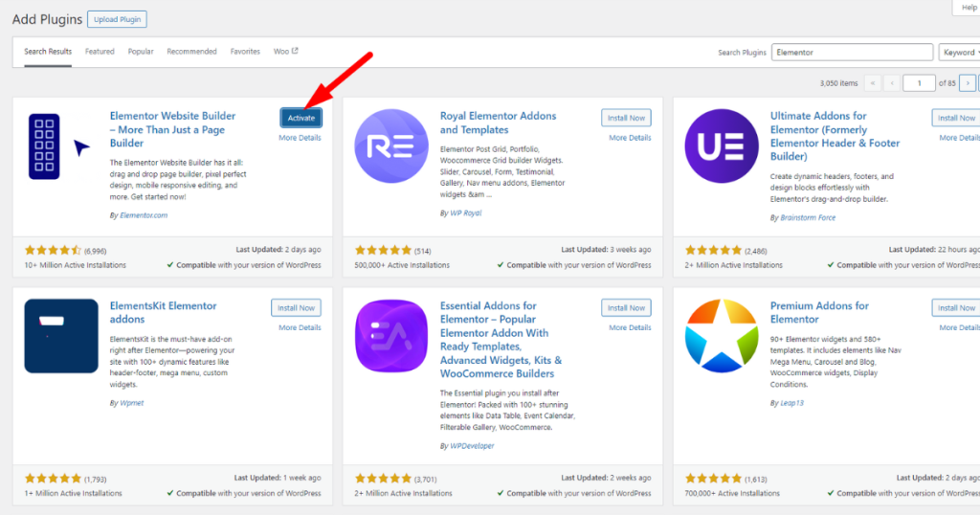The image size is (980, 515).
Task: Install the Ultimate Addons for Elementor plugin
Action: [x=956, y=118]
